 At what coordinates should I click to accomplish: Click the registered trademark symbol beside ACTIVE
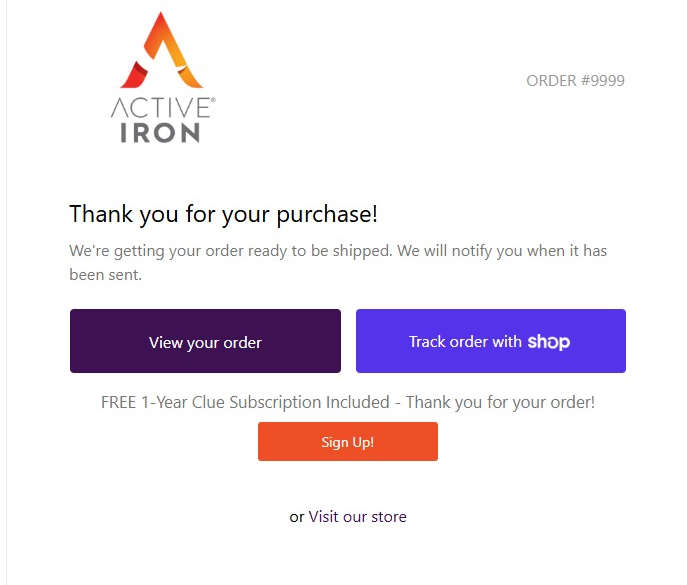(x=211, y=99)
